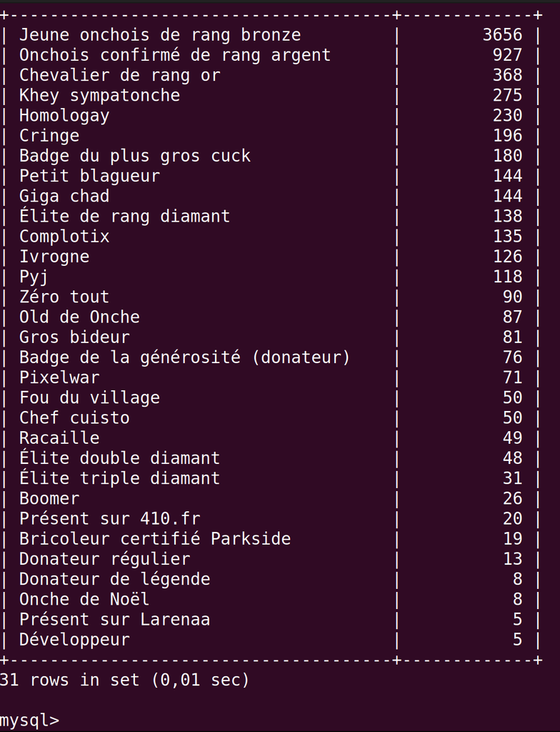Click the "Khey sympatonche" badge name

coord(99,95)
